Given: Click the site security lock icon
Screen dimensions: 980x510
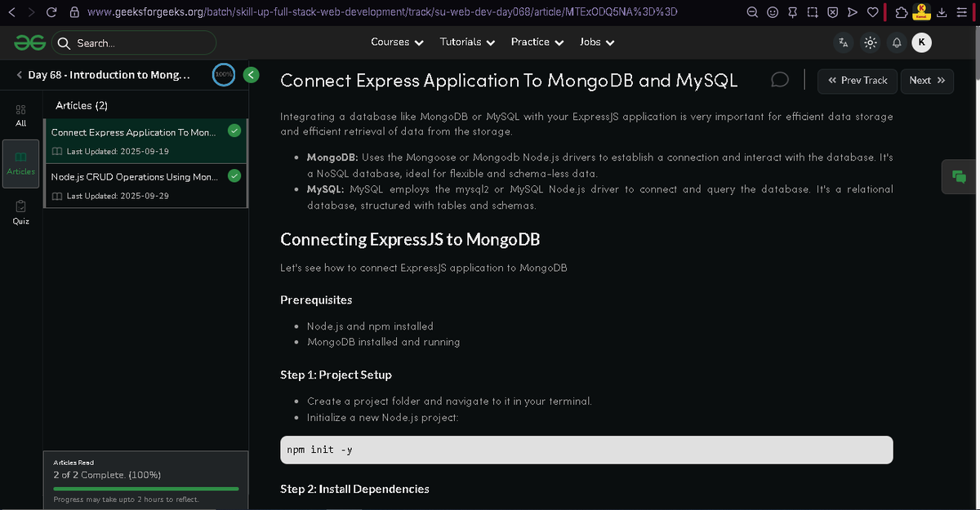Looking at the screenshot, I should (74, 12).
